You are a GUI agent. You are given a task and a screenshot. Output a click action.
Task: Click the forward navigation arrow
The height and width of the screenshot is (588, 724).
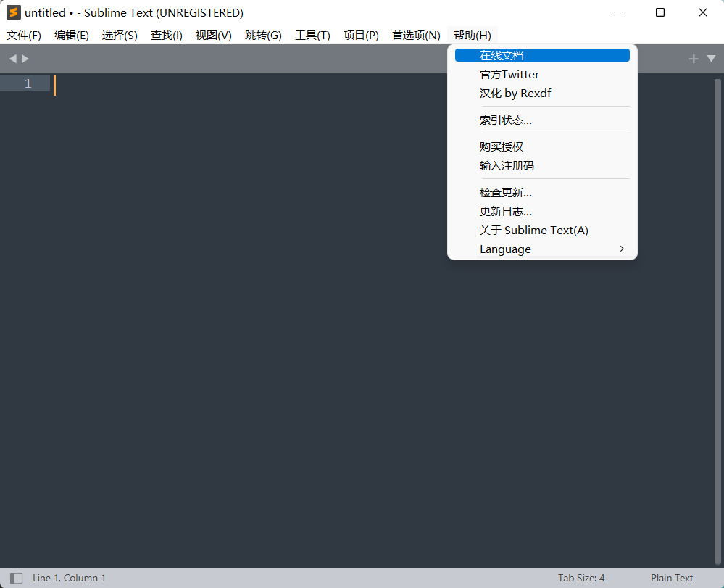point(24,57)
